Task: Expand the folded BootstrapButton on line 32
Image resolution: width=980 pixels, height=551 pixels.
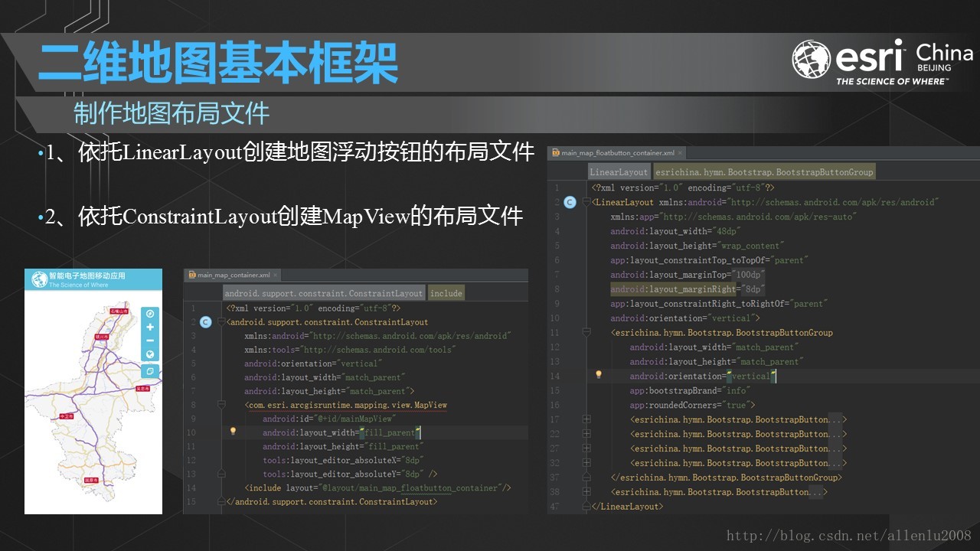Action: (586, 463)
